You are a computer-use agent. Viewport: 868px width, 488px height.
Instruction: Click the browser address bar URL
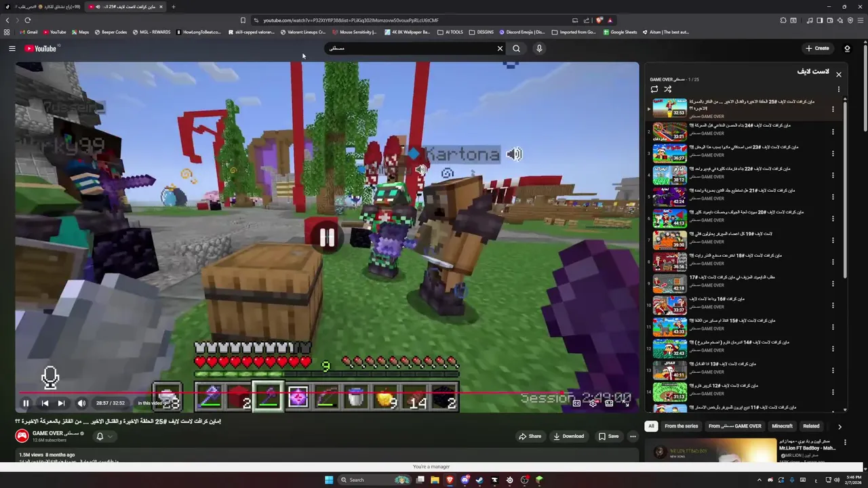click(351, 20)
